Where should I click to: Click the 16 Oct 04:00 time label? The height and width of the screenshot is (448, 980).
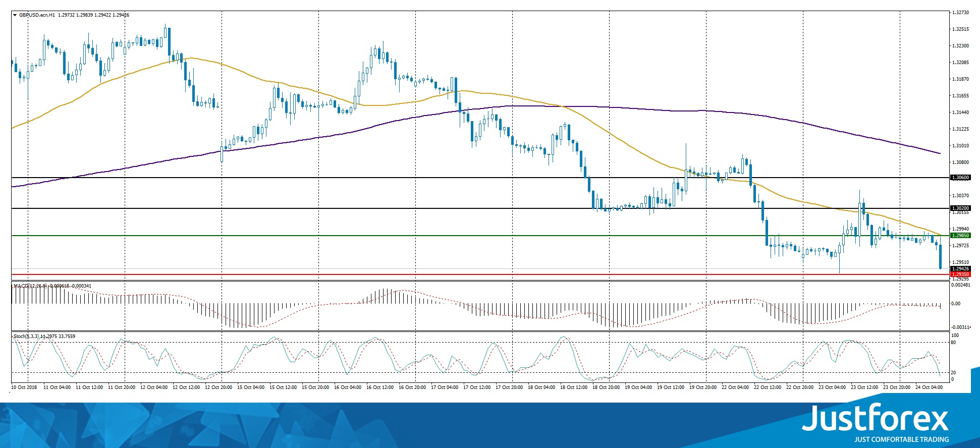348,387
